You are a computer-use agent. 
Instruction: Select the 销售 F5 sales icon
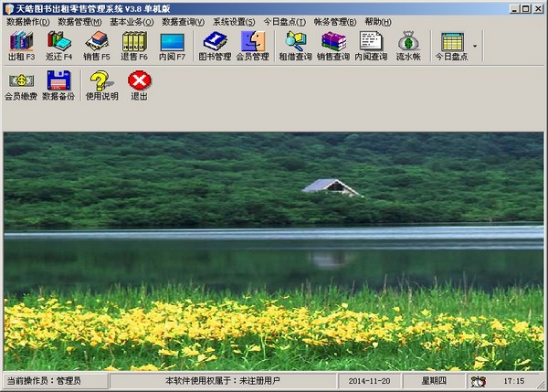pyautogui.click(x=97, y=46)
